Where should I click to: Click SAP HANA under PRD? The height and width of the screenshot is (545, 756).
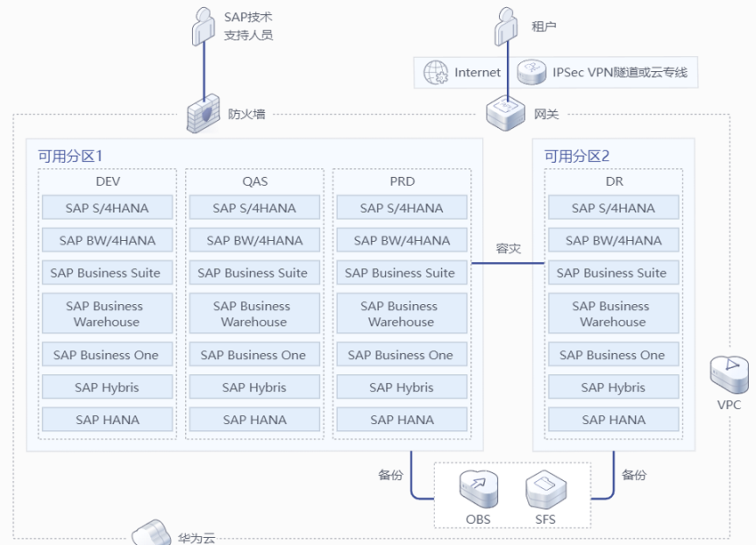(402, 420)
